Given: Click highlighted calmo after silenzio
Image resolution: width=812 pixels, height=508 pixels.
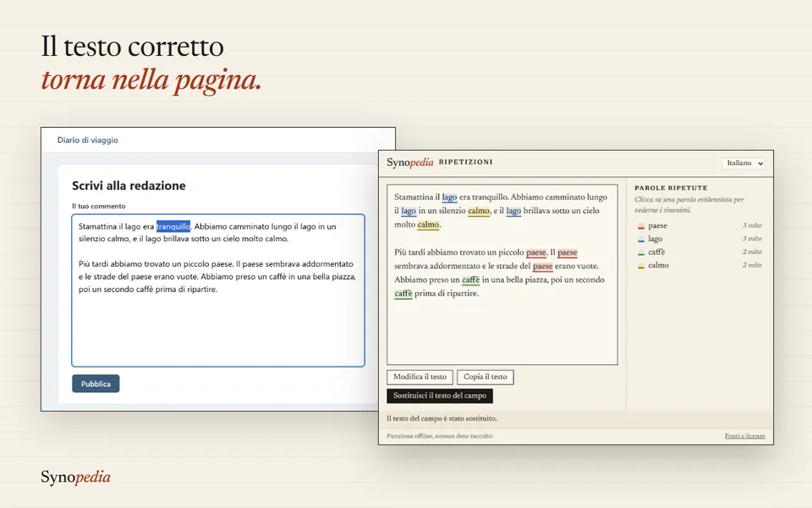Looking at the screenshot, I should pyautogui.click(x=479, y=211).
